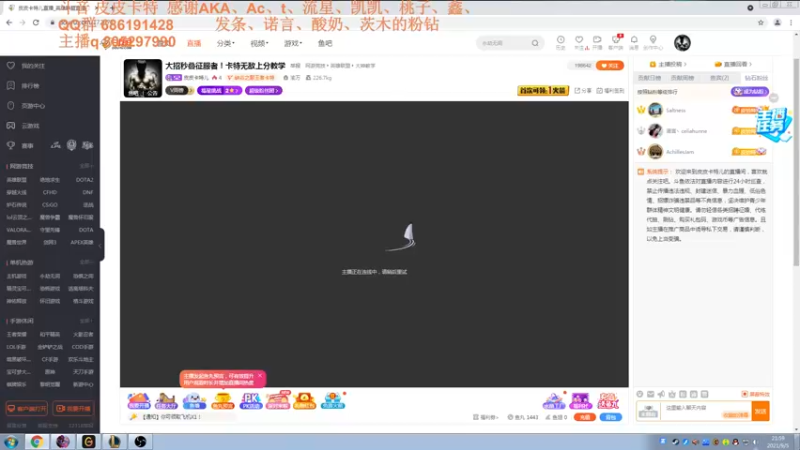The image size is (800, 450).
Task: Click the purple become-diamond-fan button
Action: pos(749,92)
